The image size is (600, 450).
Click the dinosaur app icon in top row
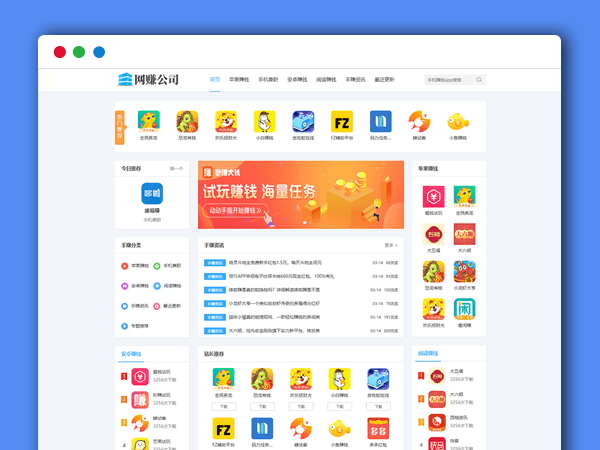(x=188, y=122)
